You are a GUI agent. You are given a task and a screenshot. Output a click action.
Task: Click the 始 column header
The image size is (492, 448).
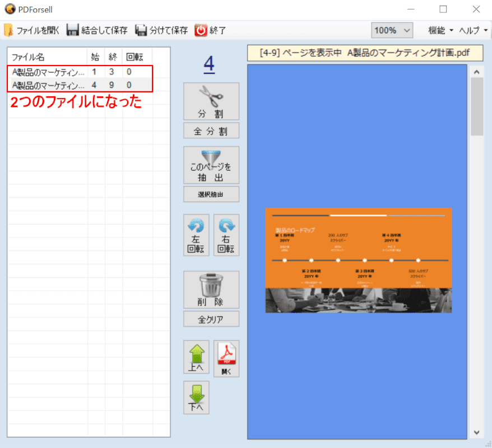(95, 57)
